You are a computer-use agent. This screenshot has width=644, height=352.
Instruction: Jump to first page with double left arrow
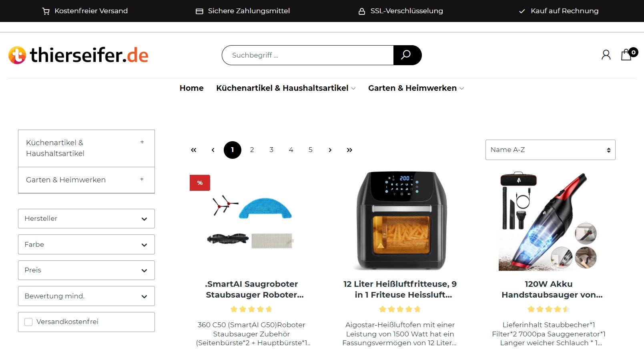193,150
